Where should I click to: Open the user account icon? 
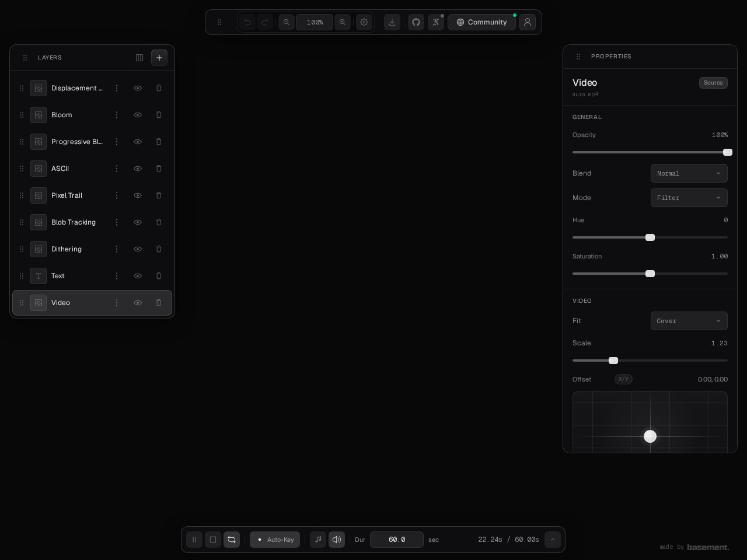[528, 22]
